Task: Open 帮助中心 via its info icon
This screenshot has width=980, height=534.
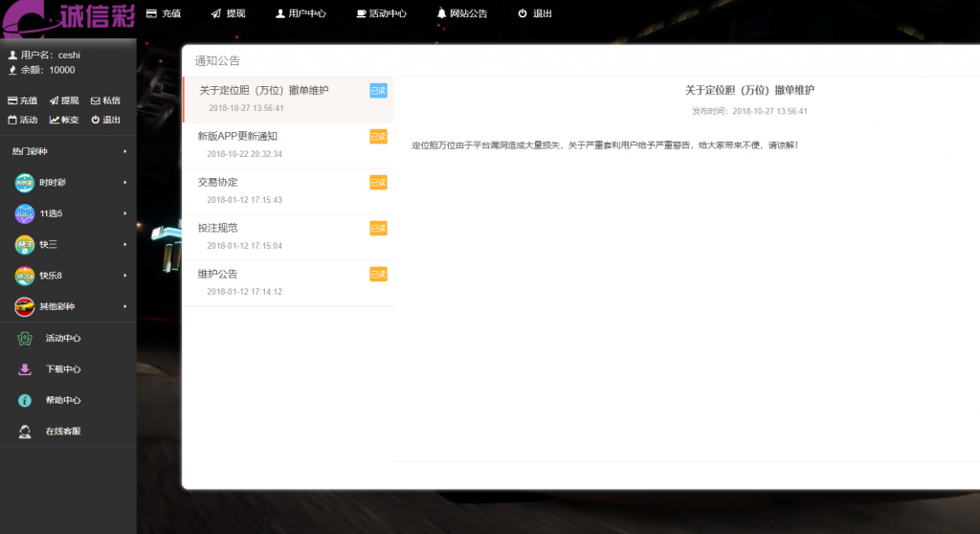Action: [x=25, y=400]
